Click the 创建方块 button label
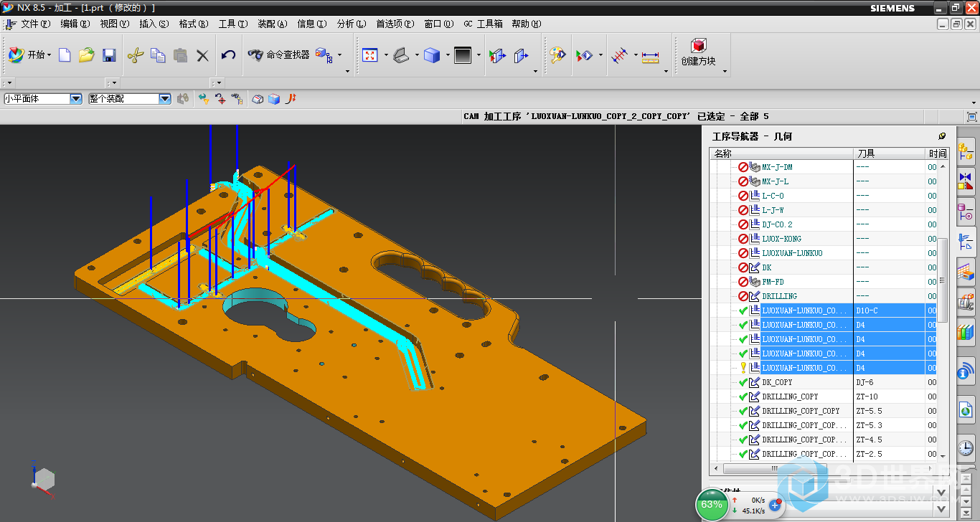The image size is (980, 522). point(699,62)
